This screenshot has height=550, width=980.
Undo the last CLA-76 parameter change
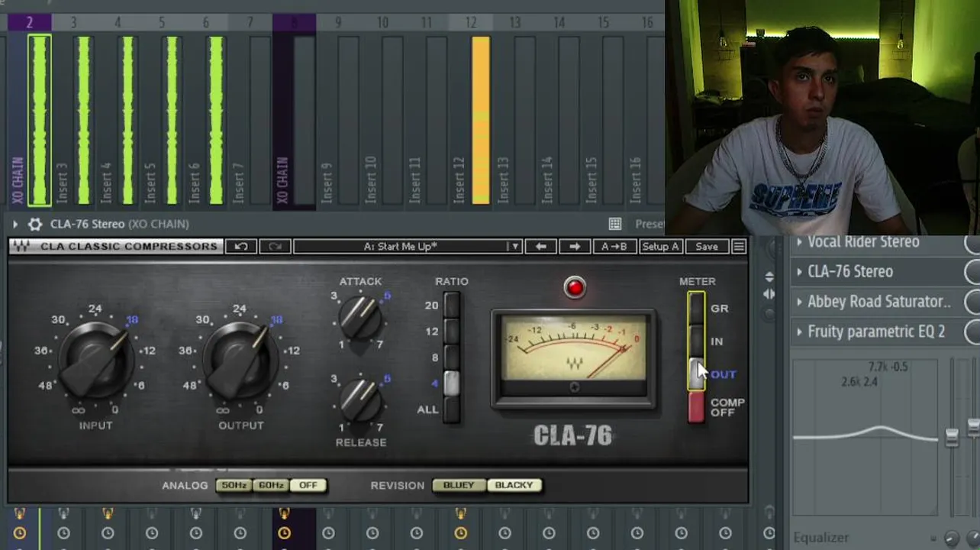pos(241,246)
